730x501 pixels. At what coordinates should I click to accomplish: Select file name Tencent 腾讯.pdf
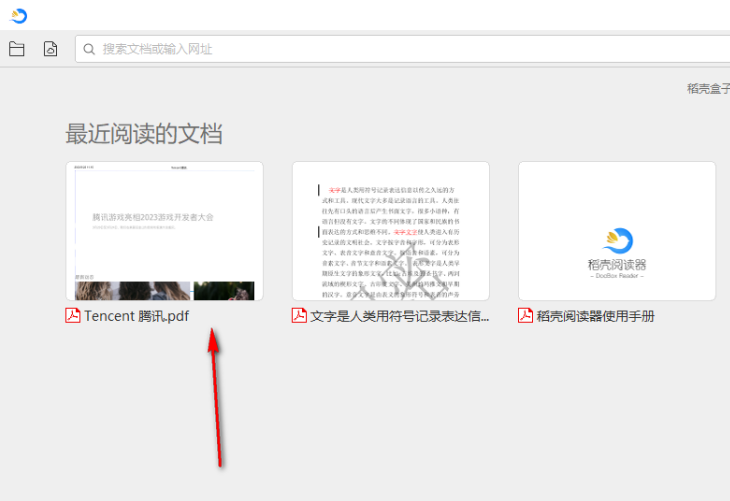tap(136, 316)
